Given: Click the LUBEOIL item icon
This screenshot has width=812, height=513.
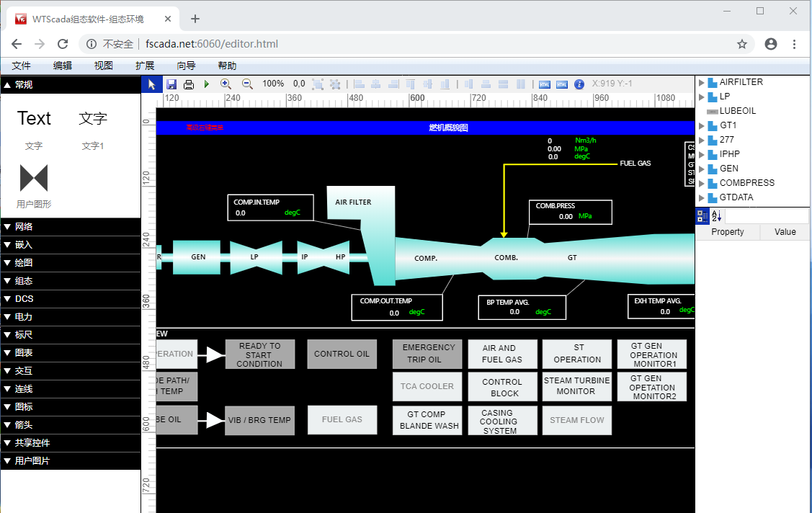Looking at the screenshot, I should click(x=712, y=111).
